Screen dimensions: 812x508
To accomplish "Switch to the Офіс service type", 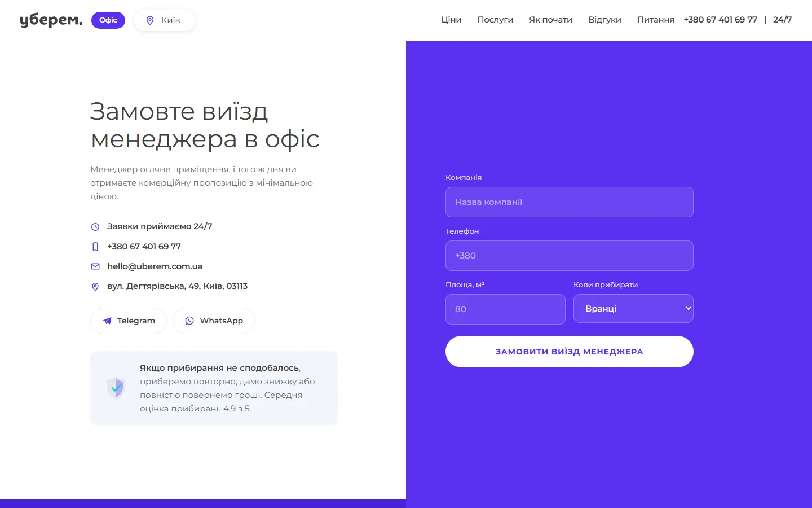I will coord(108,20).
